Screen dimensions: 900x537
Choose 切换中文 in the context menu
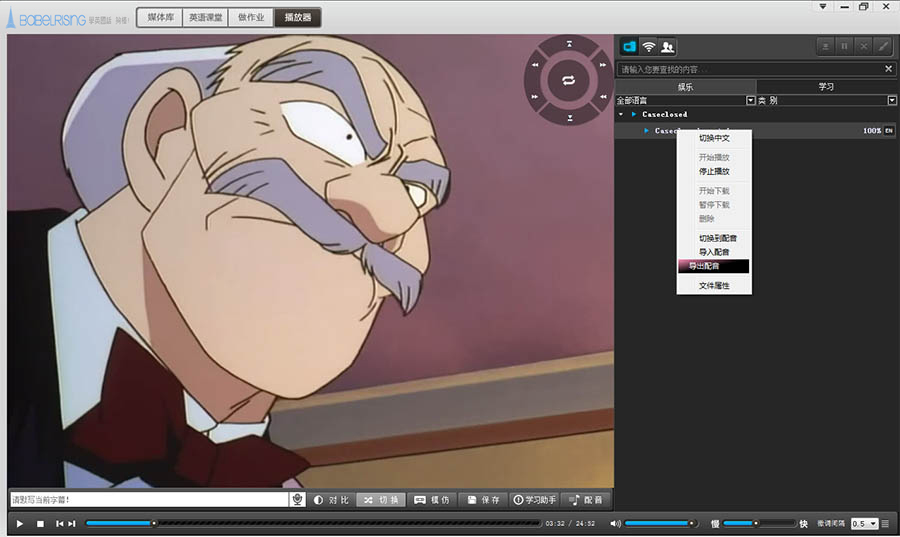pos(714,138)
